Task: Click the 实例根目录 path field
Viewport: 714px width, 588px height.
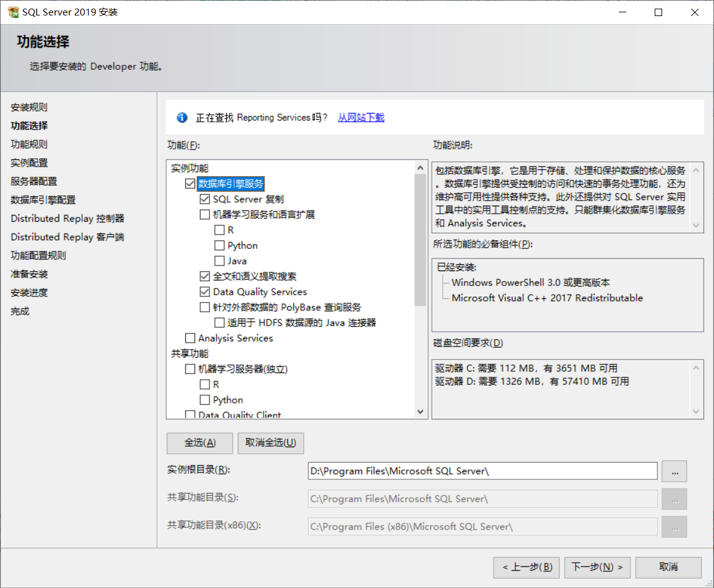Action: (x=482, y=471)
